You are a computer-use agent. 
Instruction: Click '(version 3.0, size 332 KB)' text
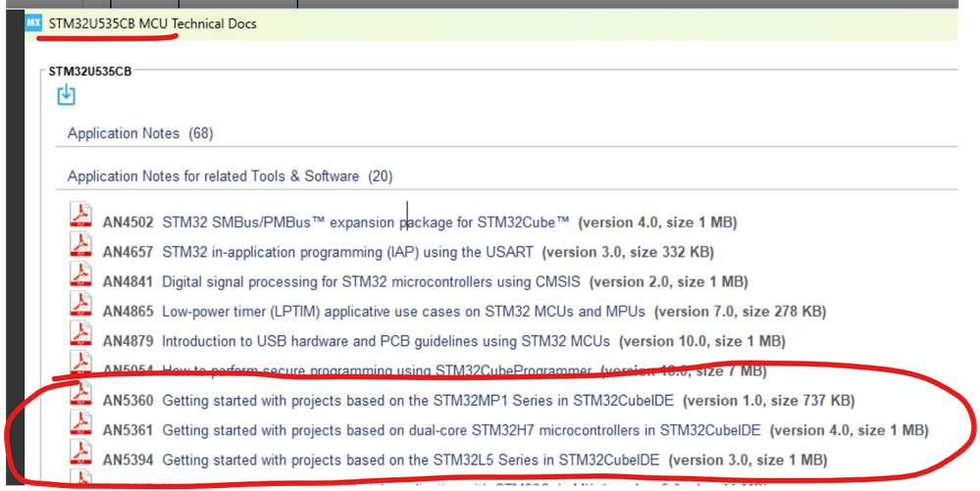(x=628, y=253)
